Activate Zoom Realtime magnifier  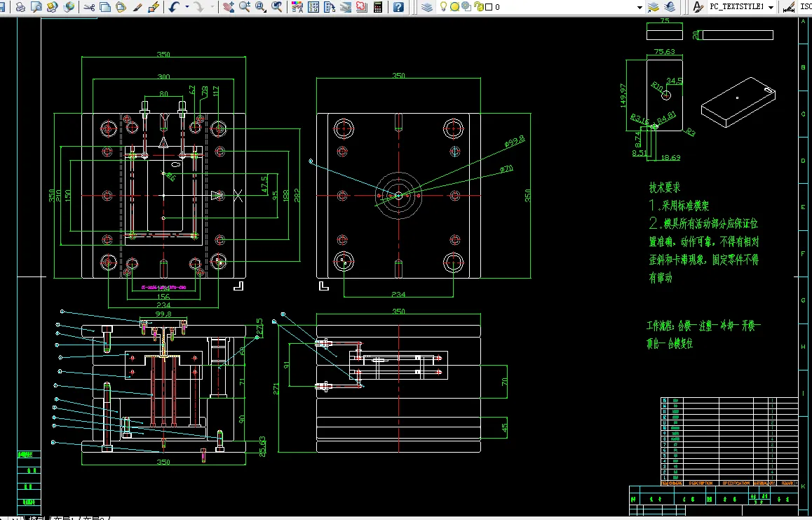click(x=245, y=7)
